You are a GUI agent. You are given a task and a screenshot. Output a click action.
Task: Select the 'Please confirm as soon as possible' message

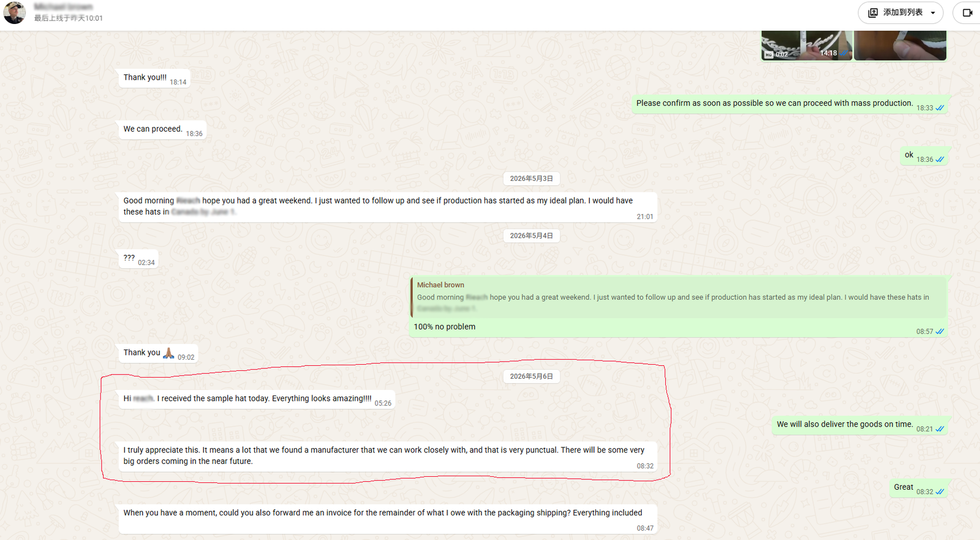(790, 104)
